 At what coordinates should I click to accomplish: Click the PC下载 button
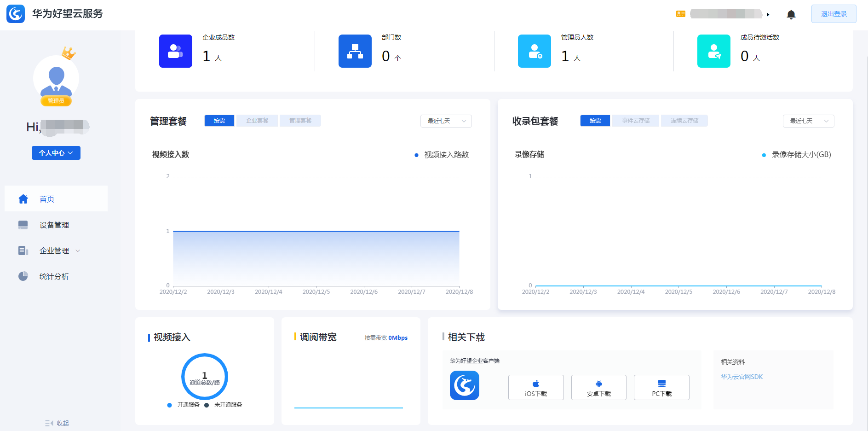coord(661,388)
